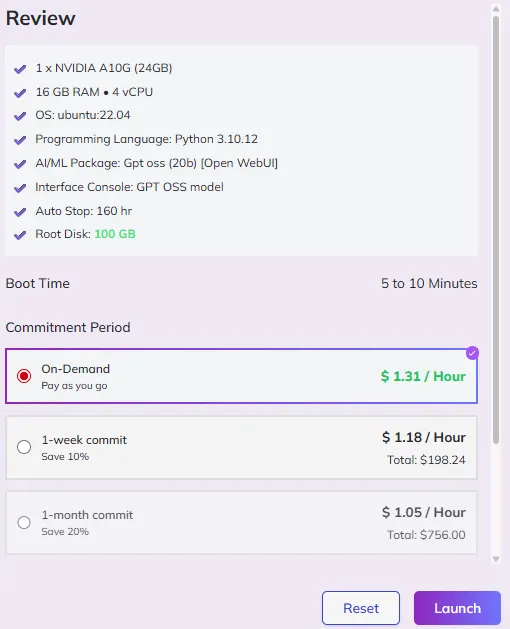Click the 1-month commit $1.05 / Hour price
This screenshot has height=629, width=510.
(424, 512)
